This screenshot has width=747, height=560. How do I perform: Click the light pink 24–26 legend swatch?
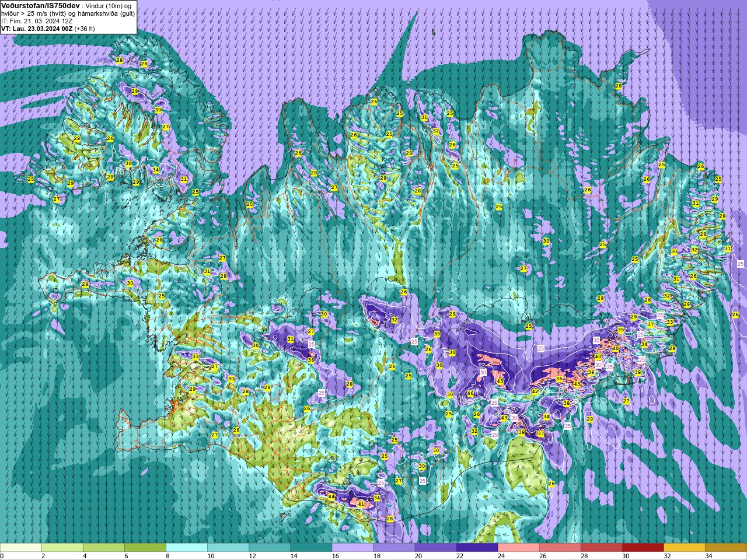click(x=518, y=548)
